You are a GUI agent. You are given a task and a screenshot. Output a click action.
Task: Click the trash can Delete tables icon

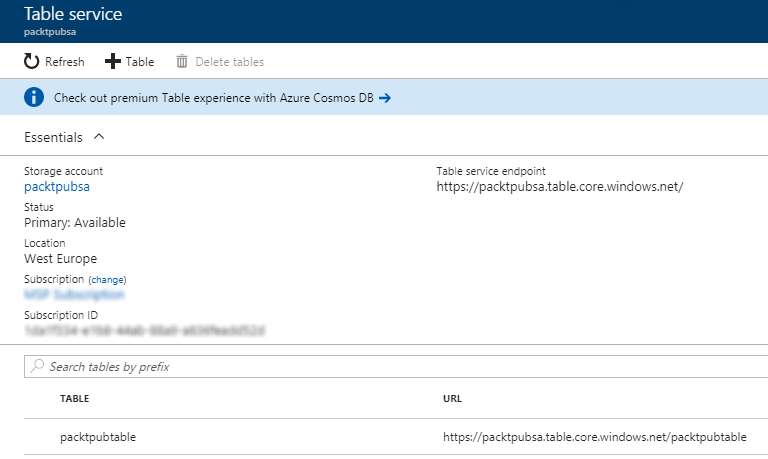point(182,62)
